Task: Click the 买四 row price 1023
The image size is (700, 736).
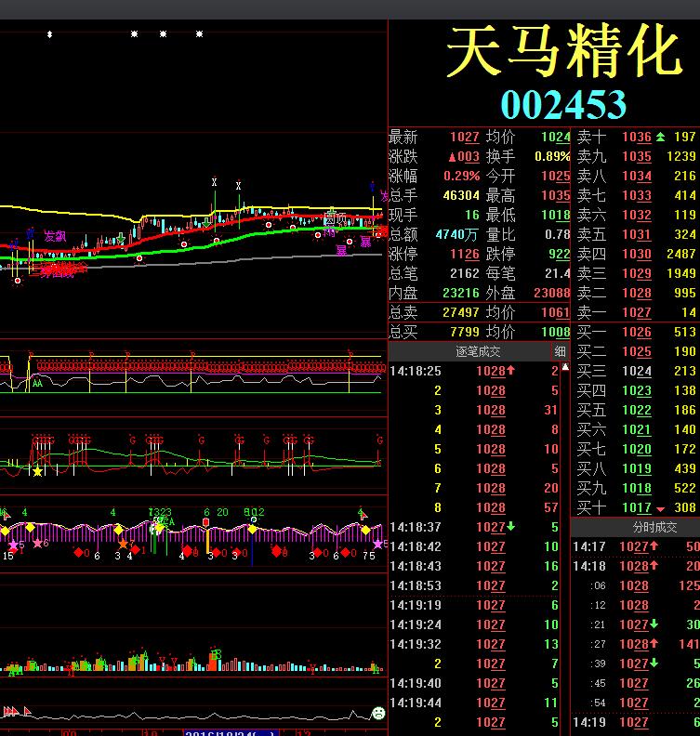Action: click(x=637, y=390)
